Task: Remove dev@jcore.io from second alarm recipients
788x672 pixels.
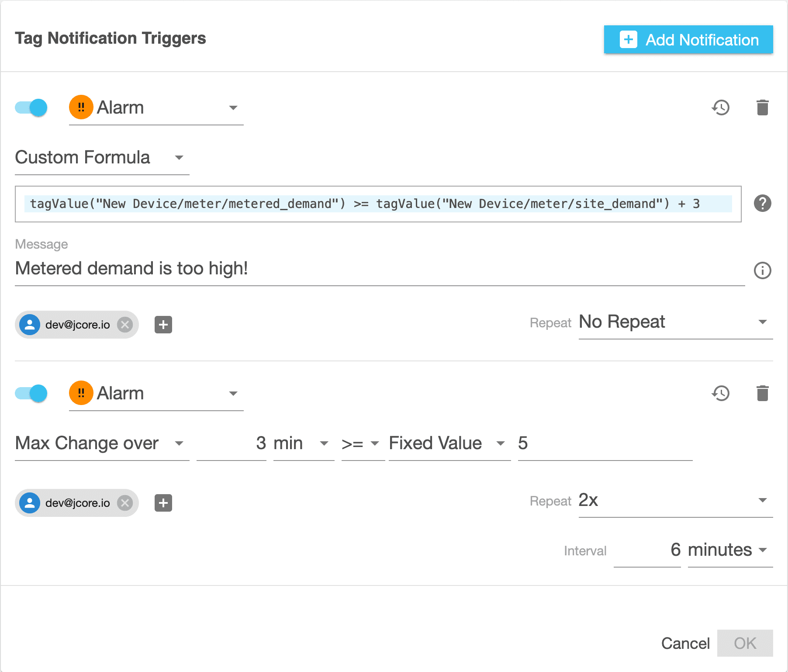Action: [x=125, y=503]
